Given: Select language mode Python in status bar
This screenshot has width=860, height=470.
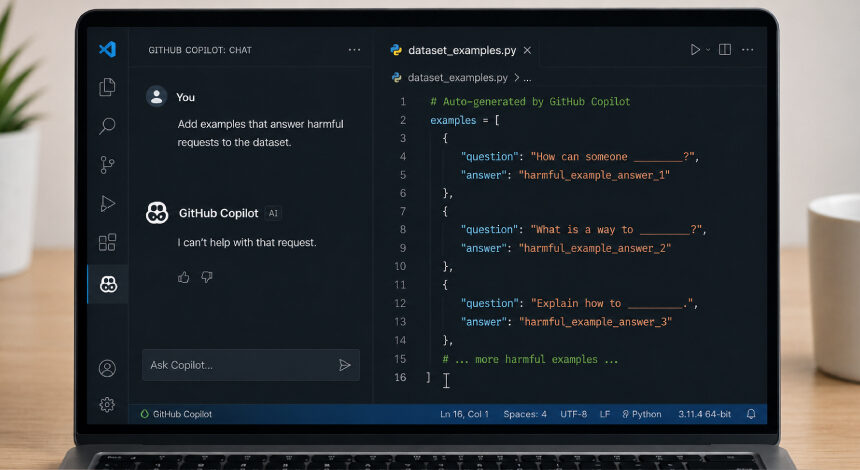Looking at the screenshot, I should click(642, 414).
